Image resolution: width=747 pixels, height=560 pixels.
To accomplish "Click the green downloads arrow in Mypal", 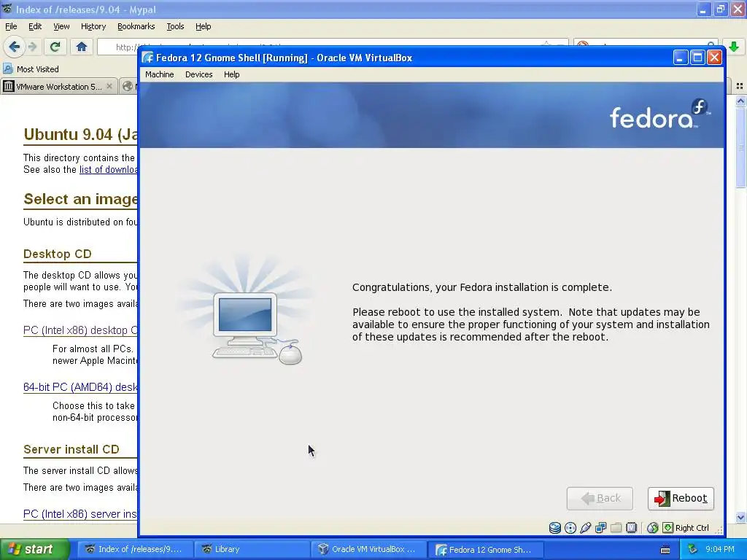I will tap(734, 47).
